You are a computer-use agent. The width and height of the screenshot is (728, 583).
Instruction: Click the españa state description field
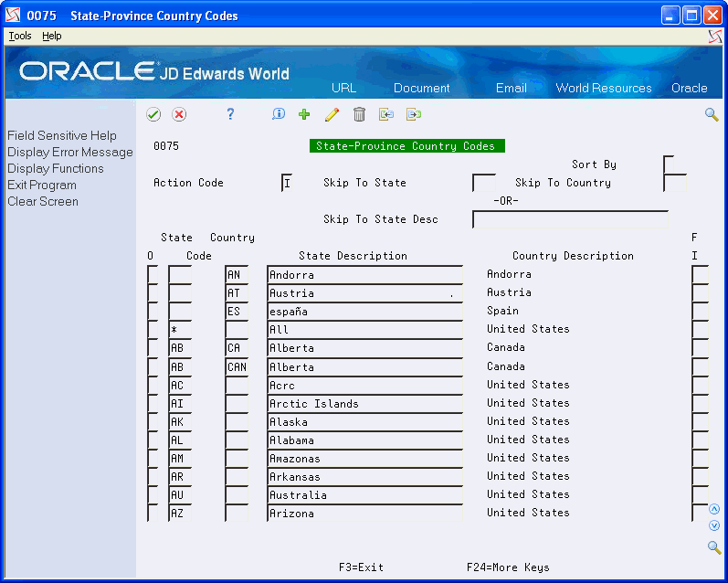coord(365,312)
